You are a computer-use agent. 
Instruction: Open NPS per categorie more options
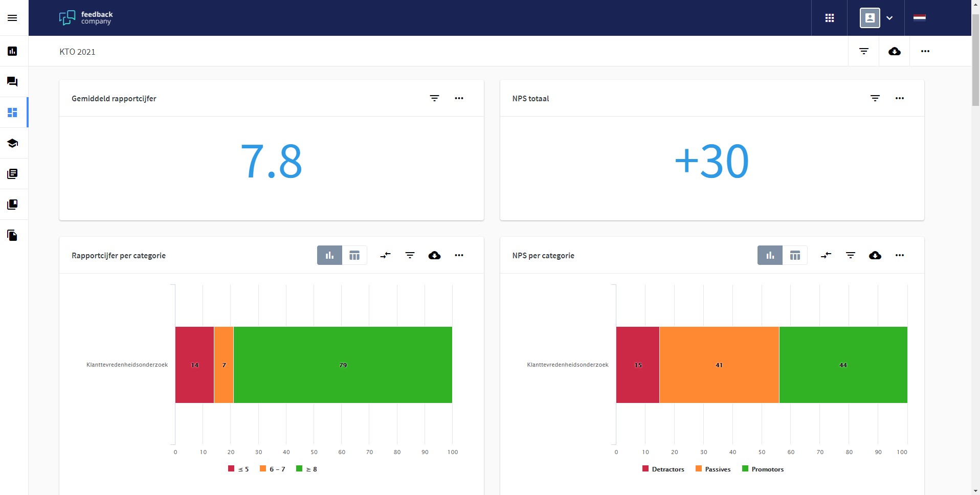(900, 255)
